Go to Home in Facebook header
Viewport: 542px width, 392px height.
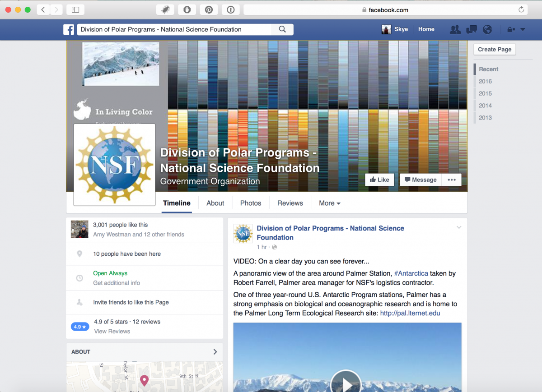(x=426, y=29)
